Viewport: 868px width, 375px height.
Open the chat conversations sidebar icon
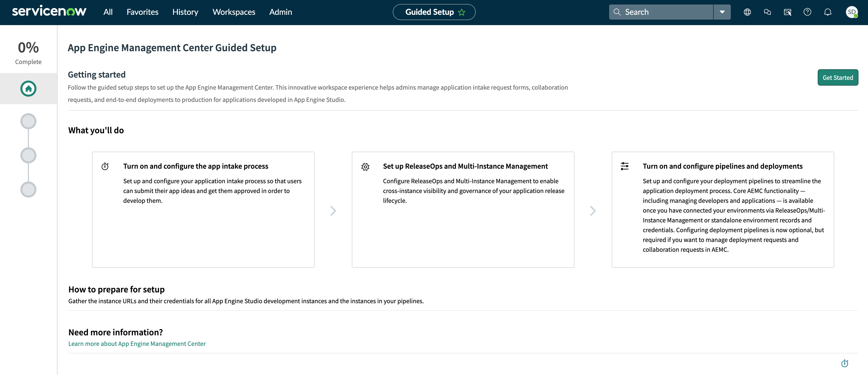767,12
